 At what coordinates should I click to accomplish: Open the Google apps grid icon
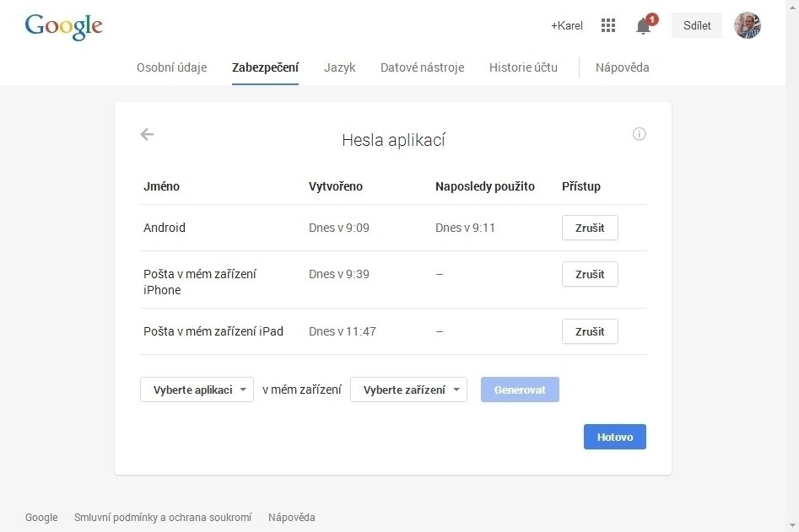click(608, 25)
